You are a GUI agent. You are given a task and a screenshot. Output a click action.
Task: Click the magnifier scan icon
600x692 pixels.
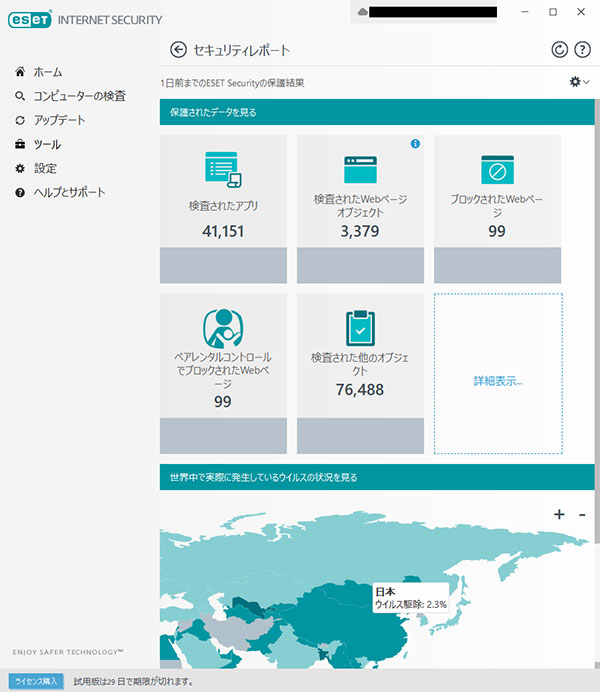20,96
